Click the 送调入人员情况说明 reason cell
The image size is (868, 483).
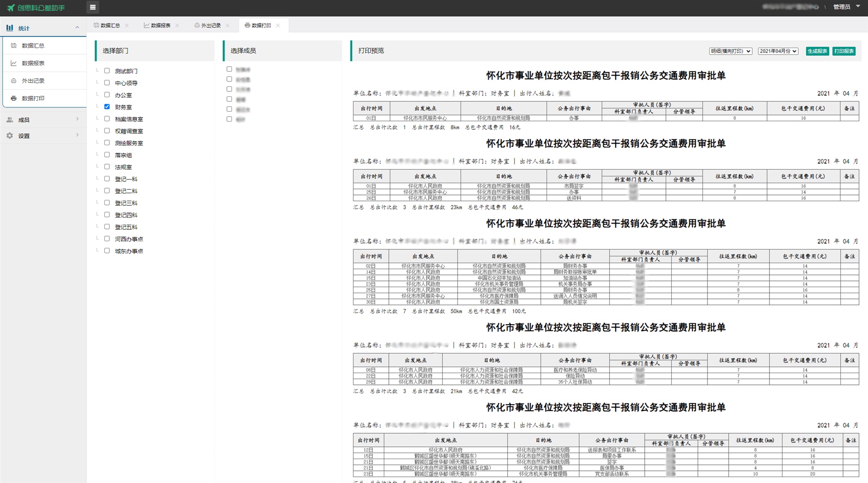575,296
